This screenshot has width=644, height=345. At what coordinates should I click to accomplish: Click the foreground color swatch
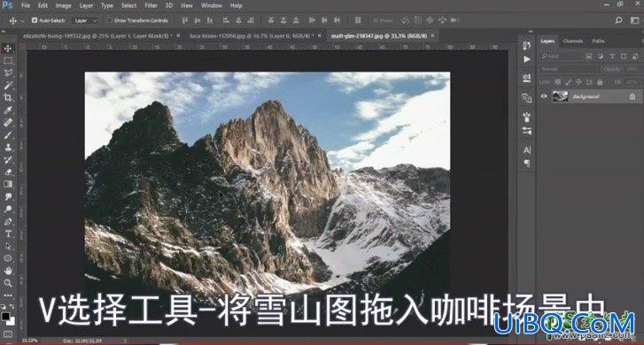5,317
